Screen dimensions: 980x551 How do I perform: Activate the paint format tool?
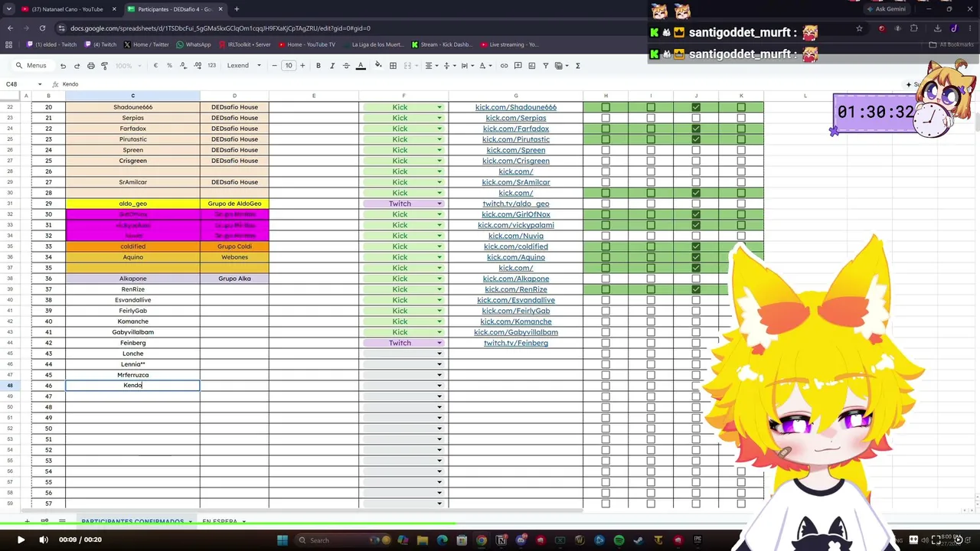tap(104, 66)
